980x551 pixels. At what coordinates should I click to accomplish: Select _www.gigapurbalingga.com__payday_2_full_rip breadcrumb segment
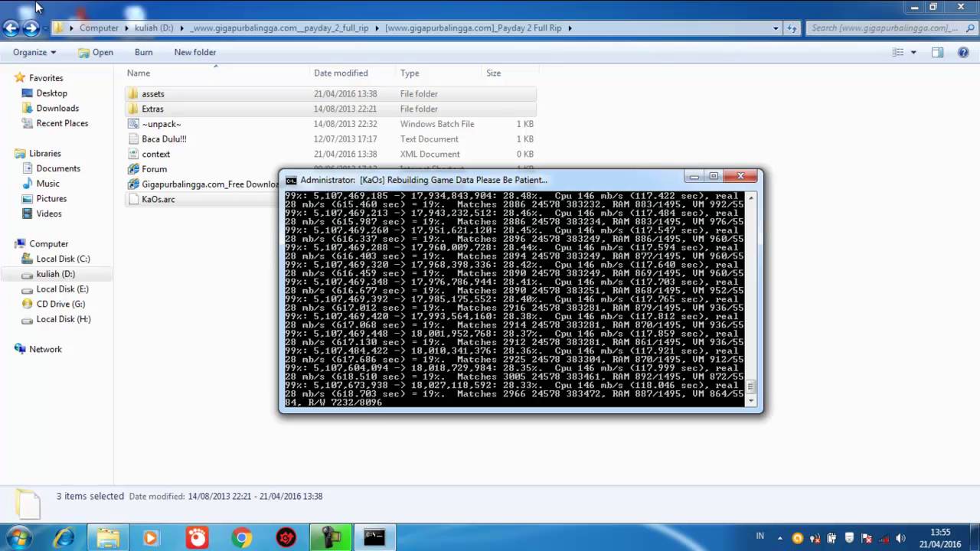point(279,28)
